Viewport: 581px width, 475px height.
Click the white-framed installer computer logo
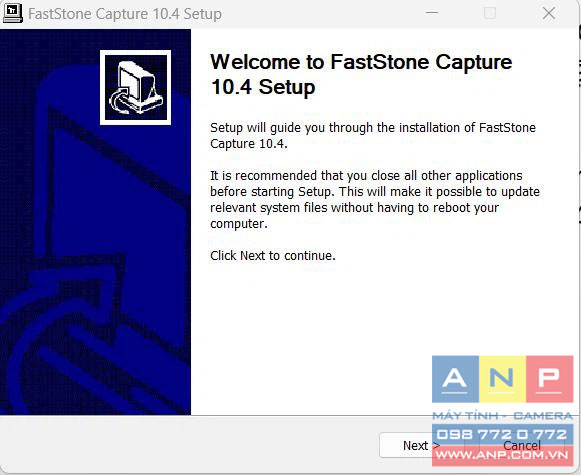(x=136, y=87)
